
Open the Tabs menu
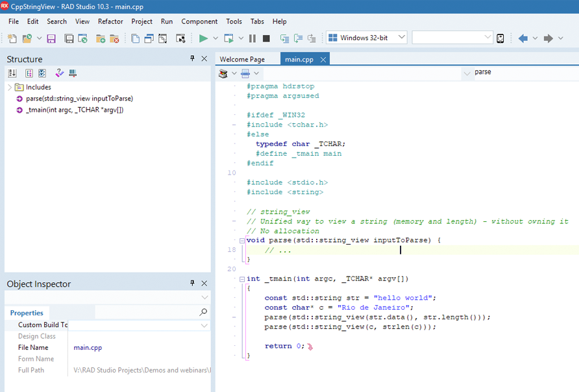click(258, 21)
